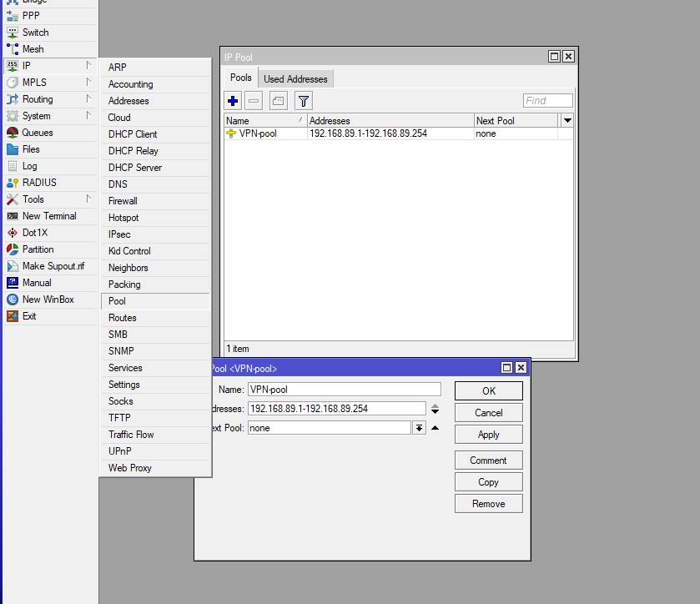The height and width of the screenshot is (604, 700).
Task: Click the MPLS sidebar icon
Action: (x=13, y=83)
